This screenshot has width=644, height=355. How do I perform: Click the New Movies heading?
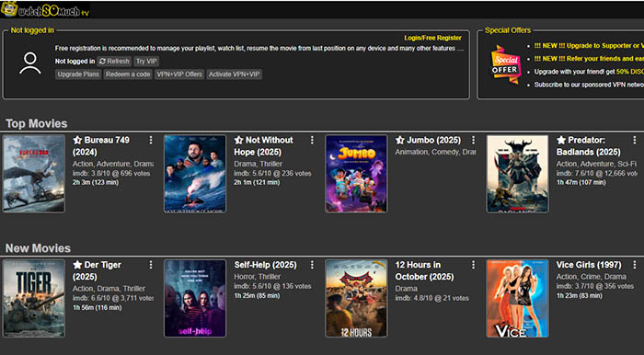tap(38, 248)
